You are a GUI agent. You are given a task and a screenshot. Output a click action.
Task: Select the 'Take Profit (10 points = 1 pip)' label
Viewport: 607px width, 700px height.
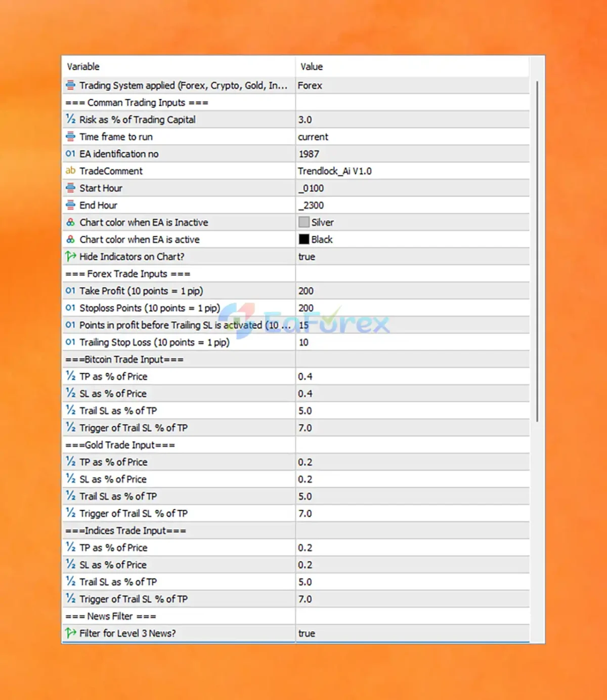141,291
